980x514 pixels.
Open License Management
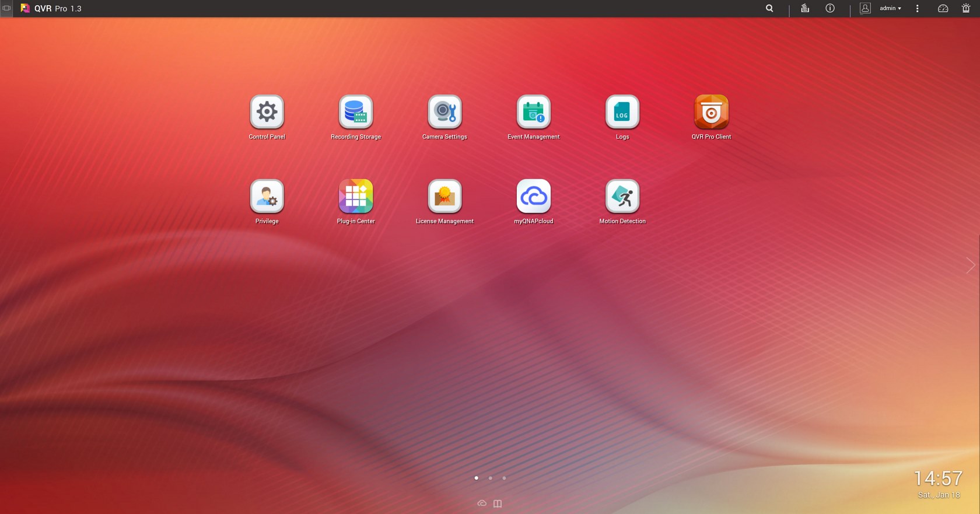pyautogui.click(x=444, y=196)
